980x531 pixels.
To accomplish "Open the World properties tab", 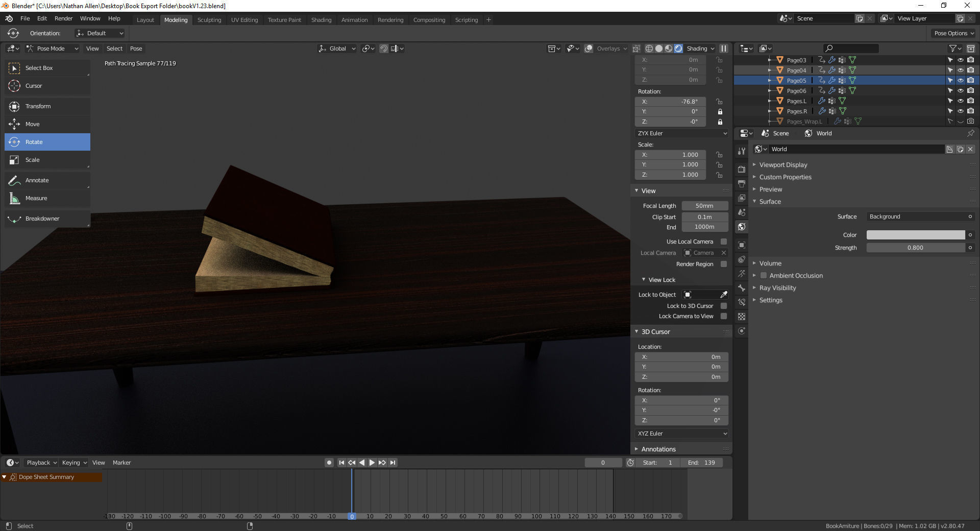I will (741, 227).
